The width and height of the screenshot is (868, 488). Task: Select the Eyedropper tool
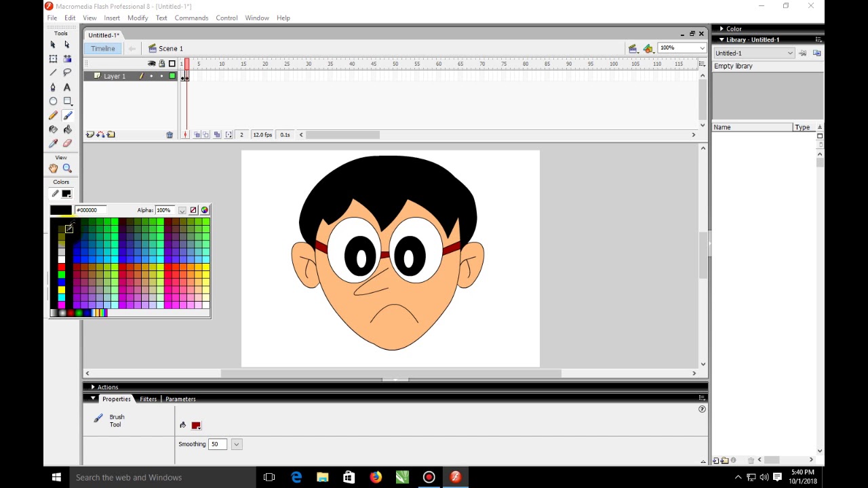(x=53, y=144)
